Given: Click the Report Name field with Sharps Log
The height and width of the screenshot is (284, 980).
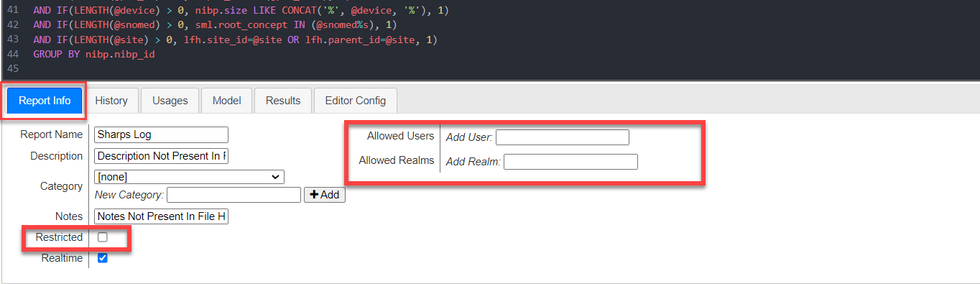Looking at the screenshot, I should coord(161,134).
